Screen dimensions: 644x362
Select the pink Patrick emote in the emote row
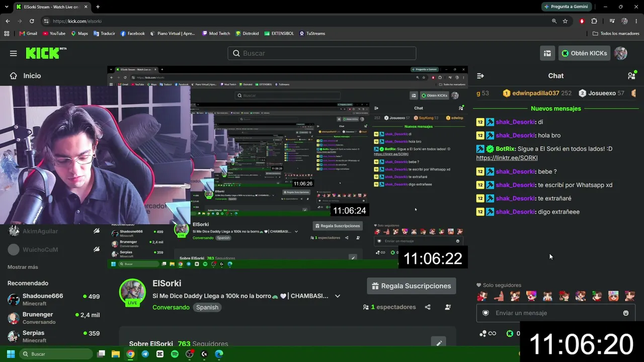point(499,296)
